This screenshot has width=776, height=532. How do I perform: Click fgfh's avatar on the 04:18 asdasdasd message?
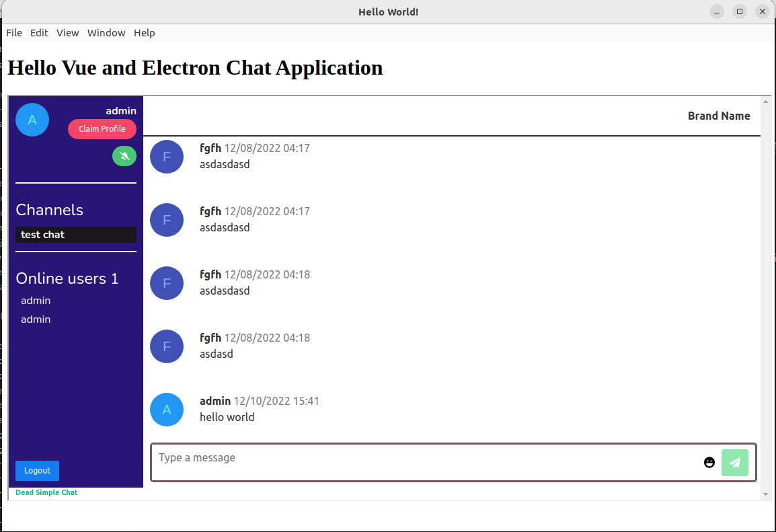coord(167,283)
